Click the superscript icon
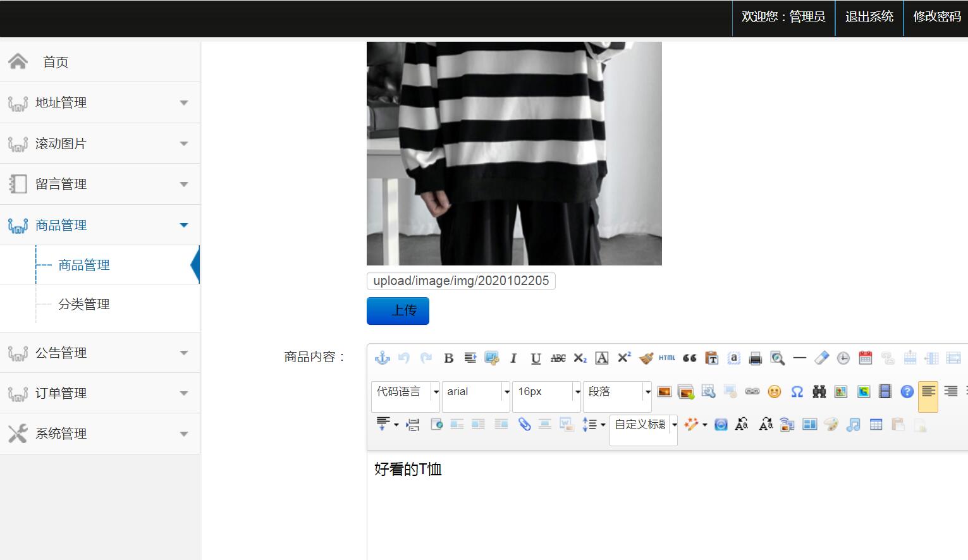Viewport: 968px width, 560px height. (x=624, y=358)
